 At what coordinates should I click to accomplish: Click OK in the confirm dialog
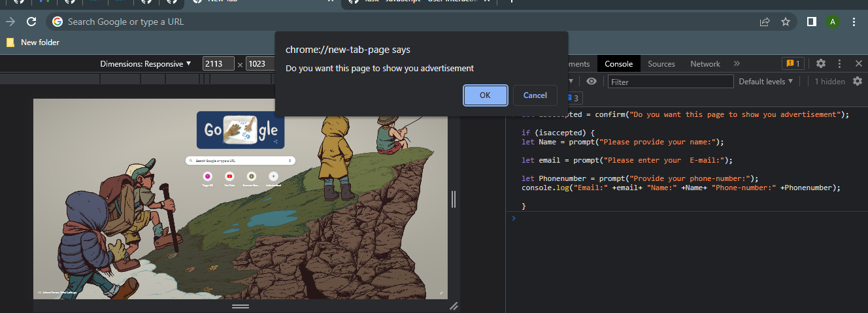(485, 95)
